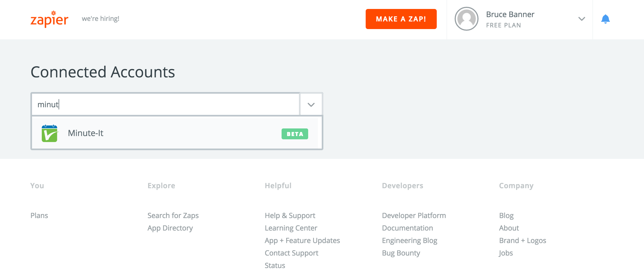Image resolution: width=644 pixels, height=274 pixels.
Task: Click the Connected Accounts heading
Action: coord(103,72)
